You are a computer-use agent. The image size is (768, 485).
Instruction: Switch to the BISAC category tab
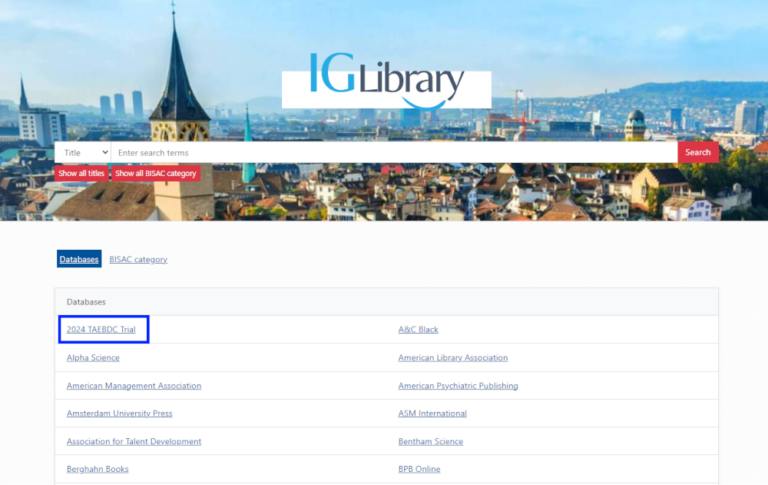point(138,259)
